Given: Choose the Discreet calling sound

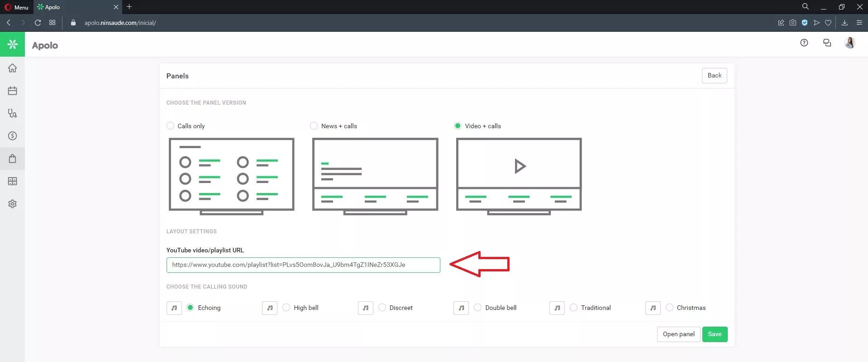Looking at the screenshot, I should click(x=382, y=308).
